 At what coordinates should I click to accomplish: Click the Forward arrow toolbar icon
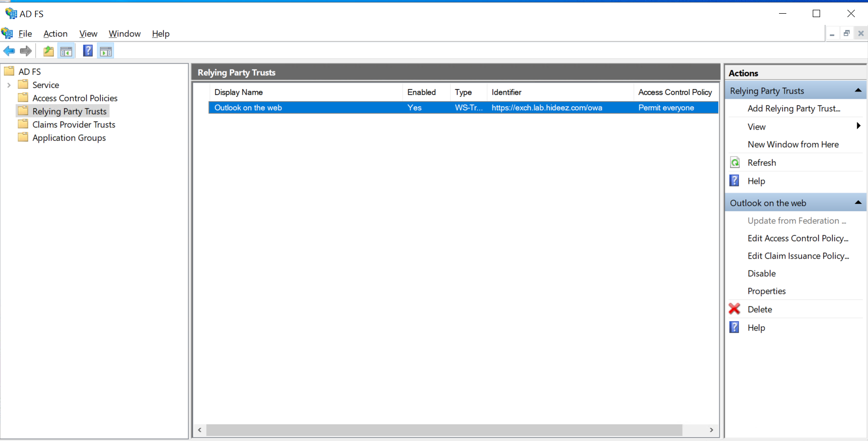[26, 51]
